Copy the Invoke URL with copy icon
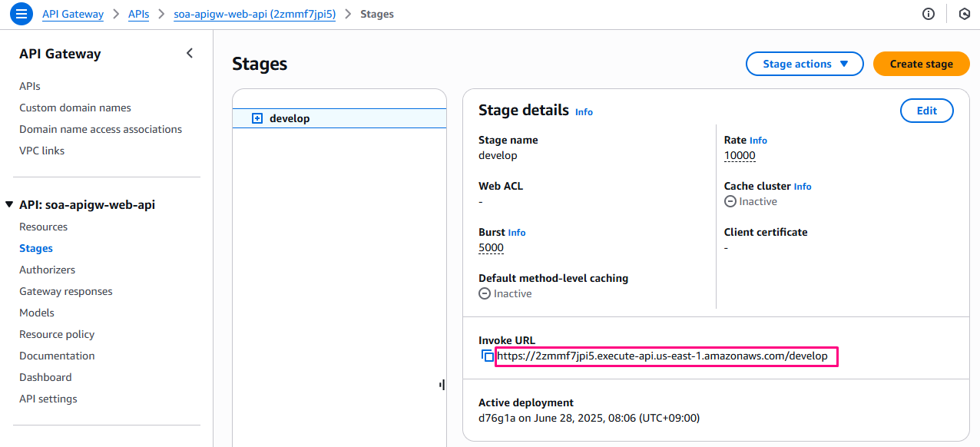The width and height of the screenshot is (980, 447). pyautogui.click(x=487, y=356)
